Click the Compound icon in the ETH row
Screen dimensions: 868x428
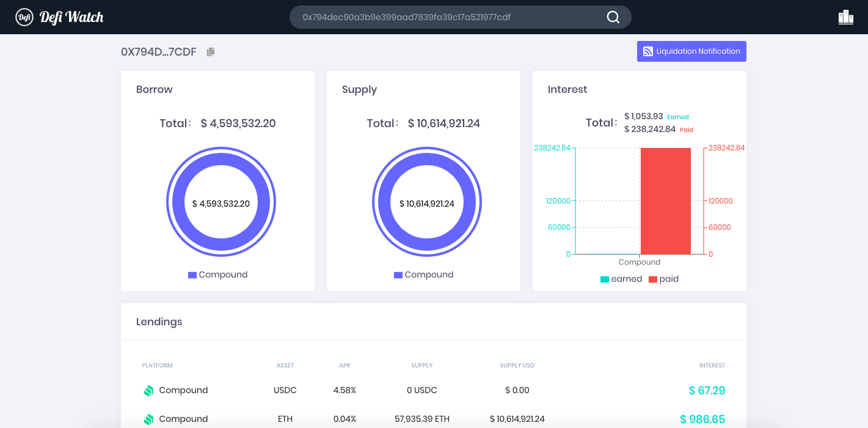click(x=148, y=419)
